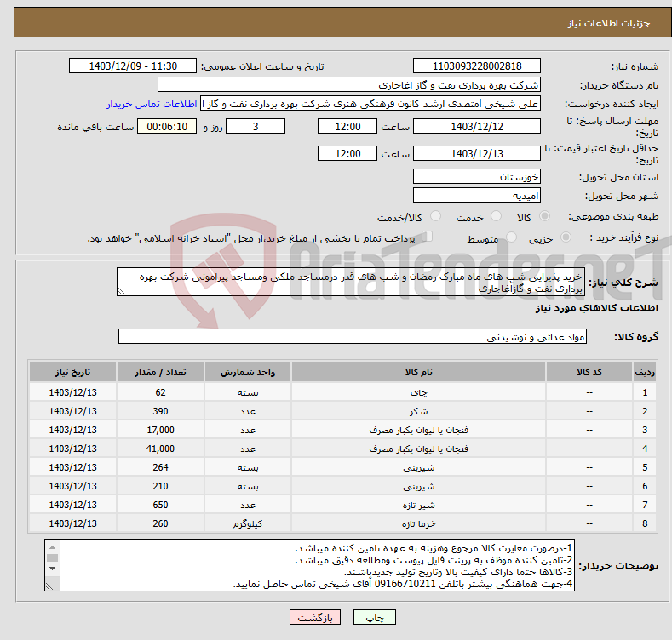Click the remaining time 00:06:10 field
Image resolution: width=672 pixels, height=640 pixels.
point(167,126)
